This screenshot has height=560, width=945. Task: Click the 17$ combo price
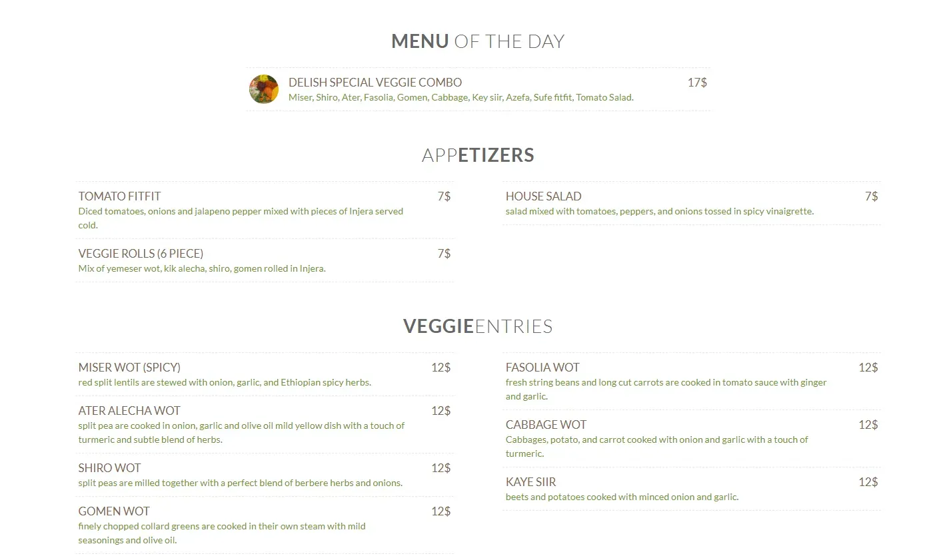[x=697, y=83]
